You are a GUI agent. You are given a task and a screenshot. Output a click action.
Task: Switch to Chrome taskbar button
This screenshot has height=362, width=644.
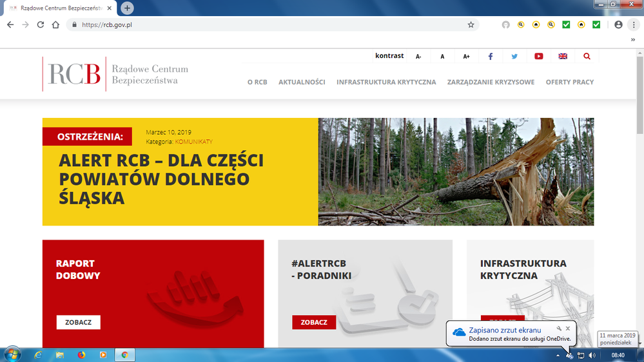[x=124, y=355]
